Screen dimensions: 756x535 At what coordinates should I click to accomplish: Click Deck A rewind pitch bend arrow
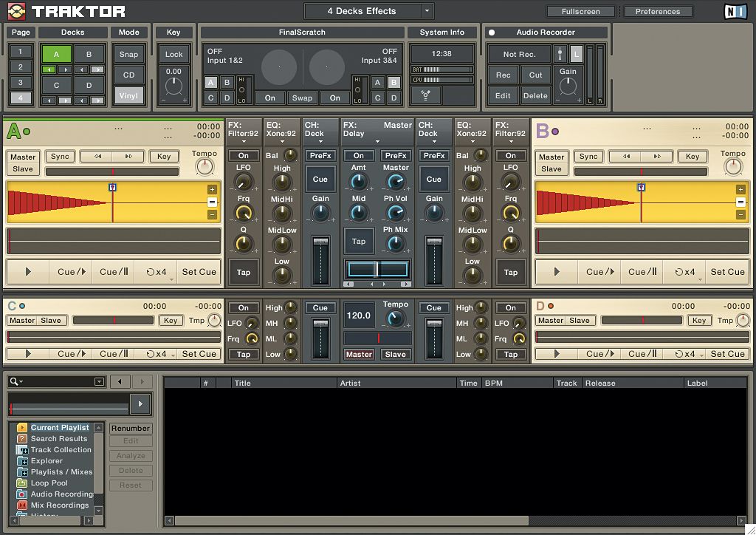97,157
